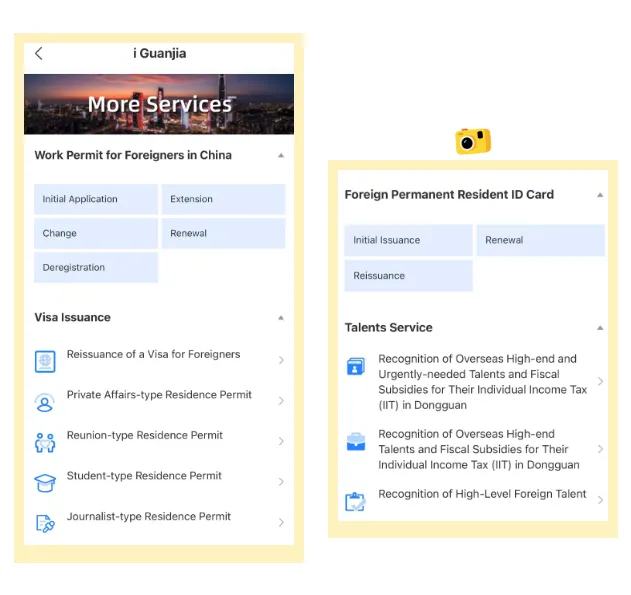Image resolution: width=631 pixels, height=595 pixels.
Task: Collapse Work Permit for Foreigners in China section
Action: [x=281, y=156]
